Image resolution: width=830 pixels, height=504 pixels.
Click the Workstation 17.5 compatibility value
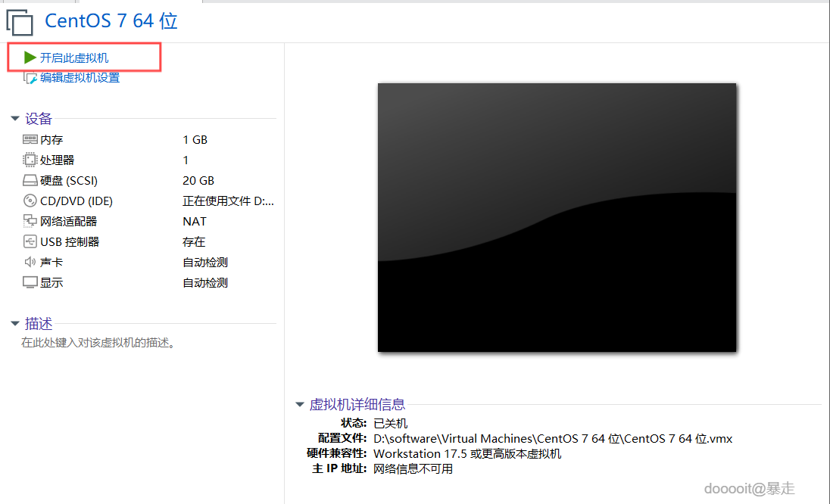click(x=467, y=454)
